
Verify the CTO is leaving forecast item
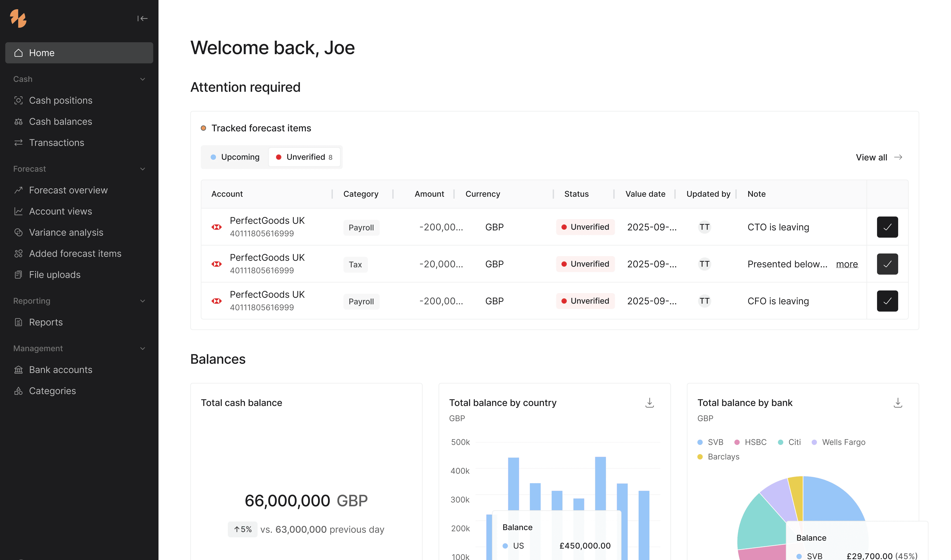[887, 227]
